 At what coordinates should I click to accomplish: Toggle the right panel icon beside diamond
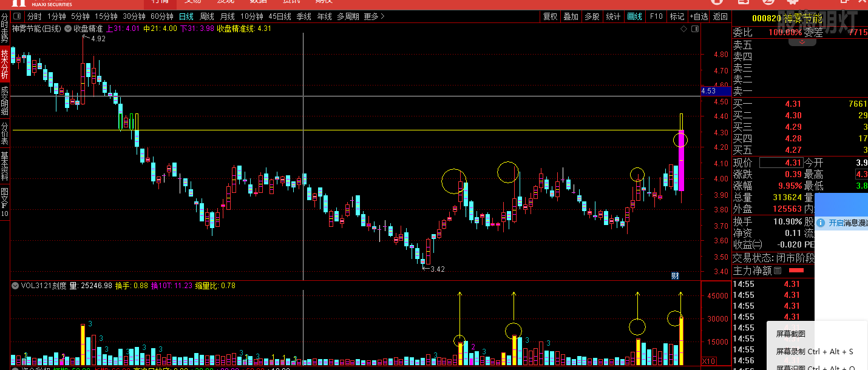click(694, 29)
